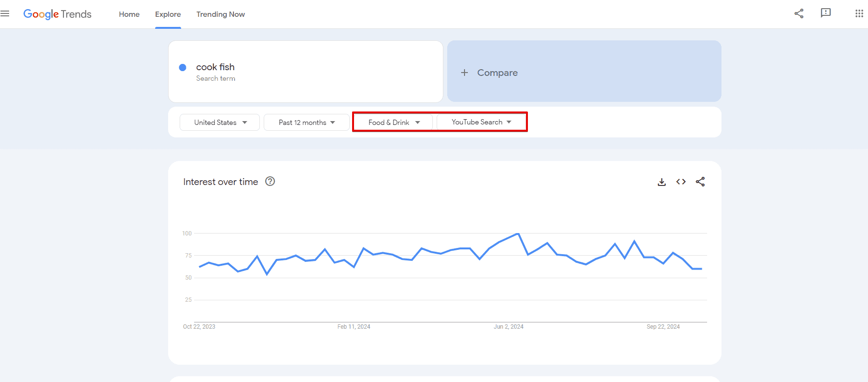Add a comparison term with Compare
Viewport: 868px width, 382px height.
click(x=584, y=71)
